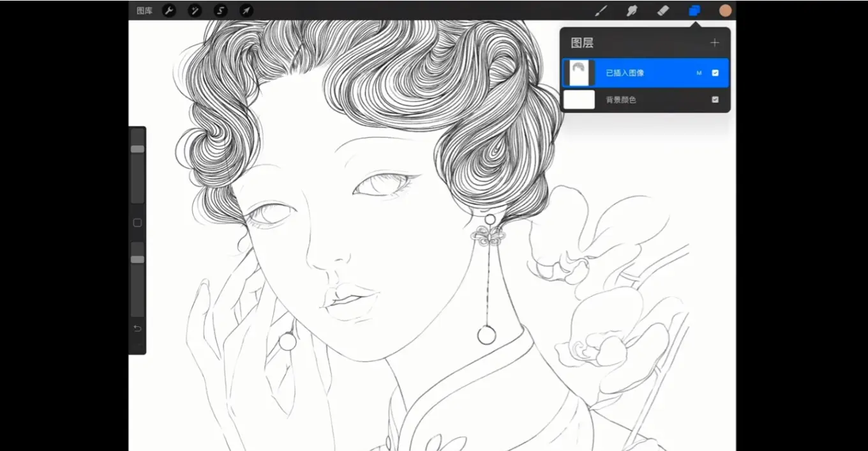The width and height of the screenshot is (868, 451).
Task: Tap the square modify button on the sidebar
Action: [x=137, y=222]
